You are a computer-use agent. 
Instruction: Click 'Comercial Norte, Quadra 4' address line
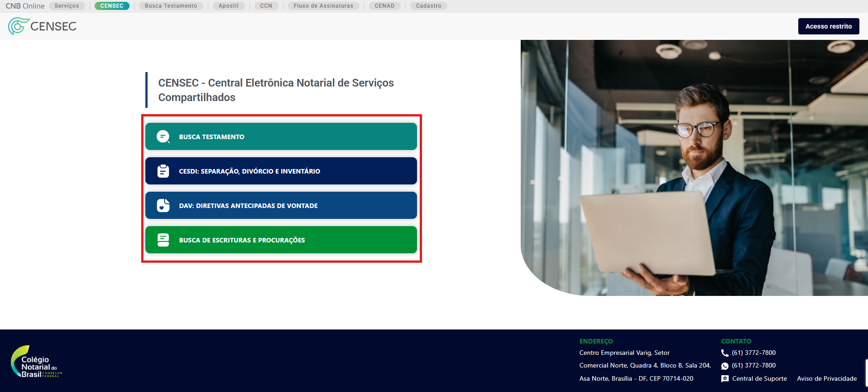tap(645, 365)
